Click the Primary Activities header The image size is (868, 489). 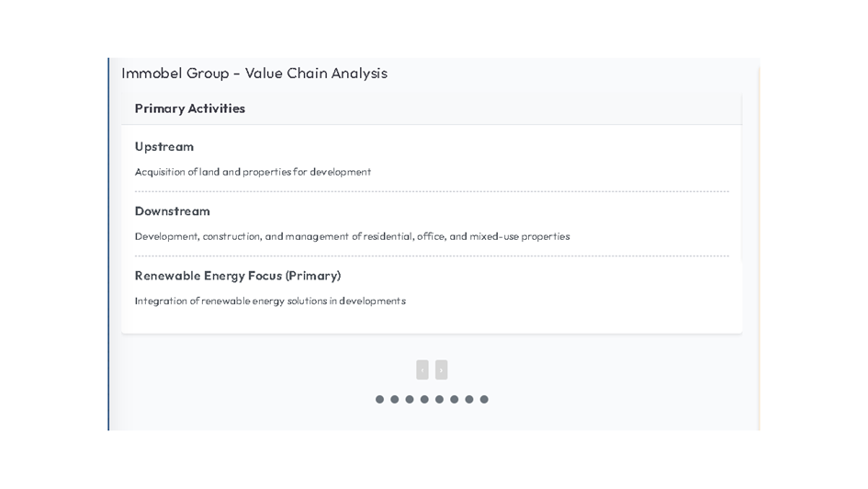(x=190, y=108)
